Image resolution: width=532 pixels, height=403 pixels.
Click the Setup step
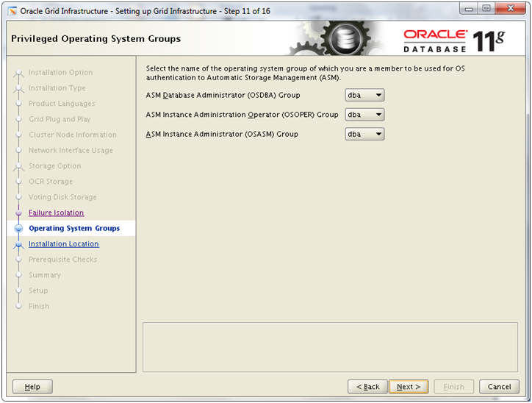(x=38, y=290)
